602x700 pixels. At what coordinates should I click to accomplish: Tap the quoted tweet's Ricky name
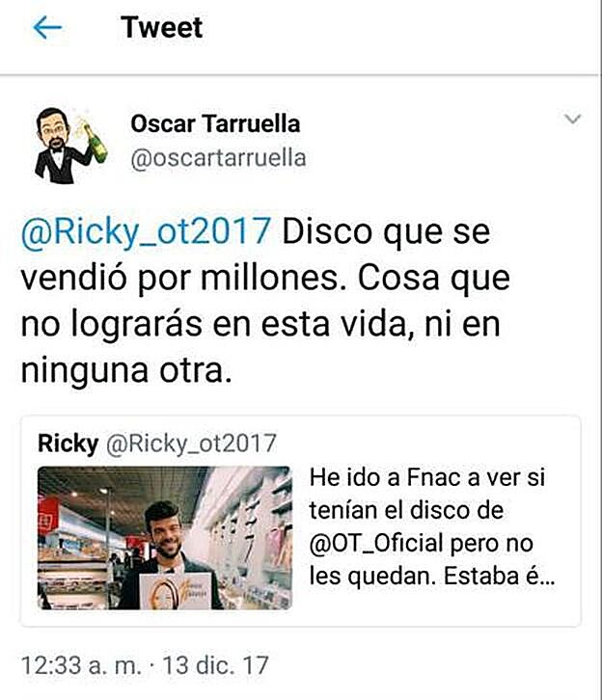(x=68, y=444)
